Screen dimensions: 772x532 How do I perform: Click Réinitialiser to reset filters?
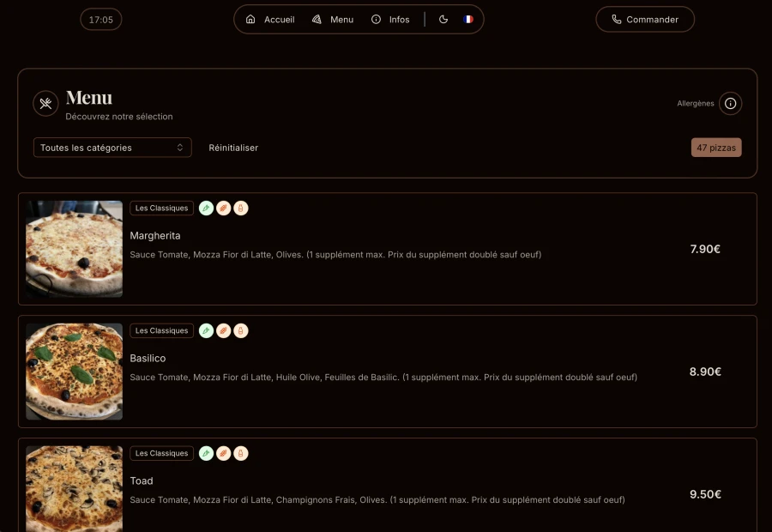point(232,148)
